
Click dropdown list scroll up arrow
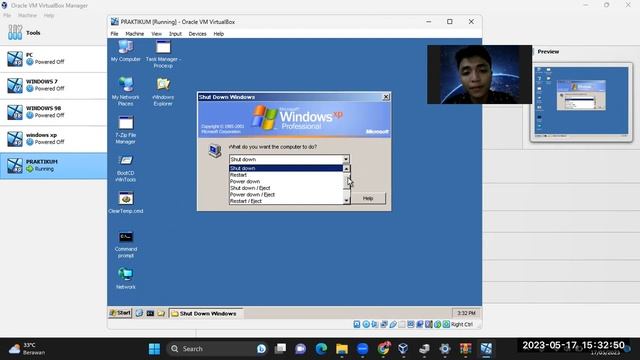[x=346, y=169]
